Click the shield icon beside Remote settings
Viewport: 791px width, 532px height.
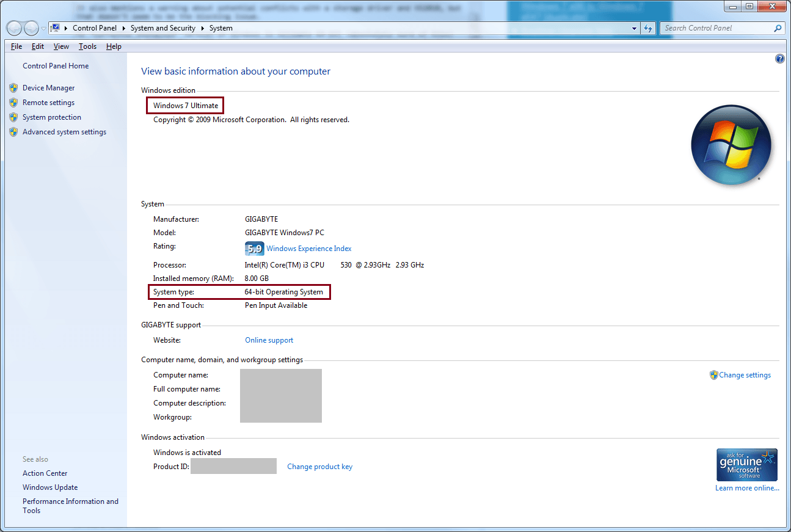13,103
